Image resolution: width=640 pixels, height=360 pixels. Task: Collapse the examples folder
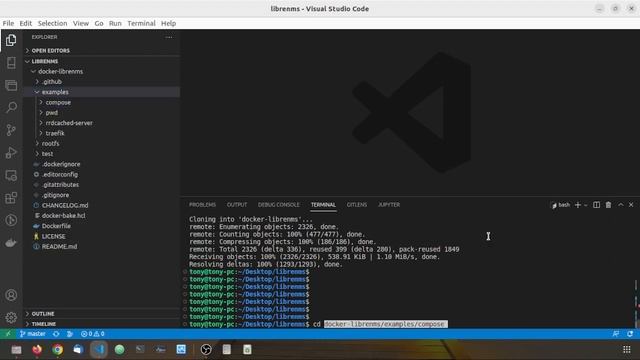55,92
